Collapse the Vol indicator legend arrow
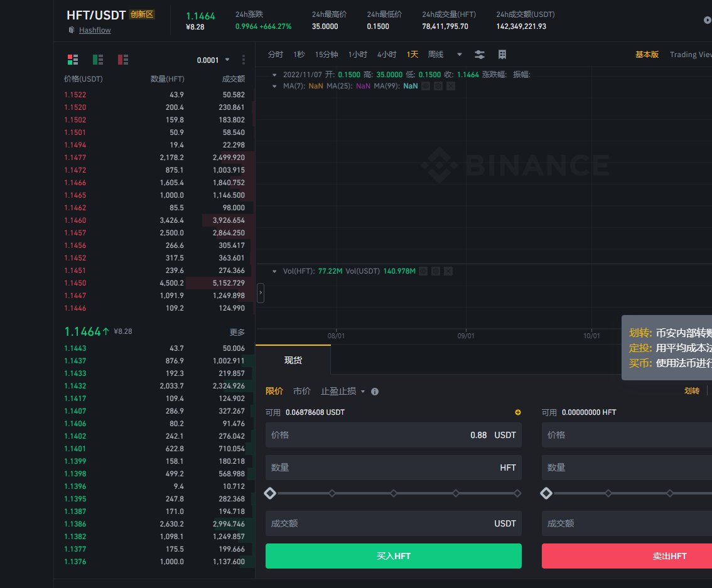The image size is (712, 588). point(274,271)
